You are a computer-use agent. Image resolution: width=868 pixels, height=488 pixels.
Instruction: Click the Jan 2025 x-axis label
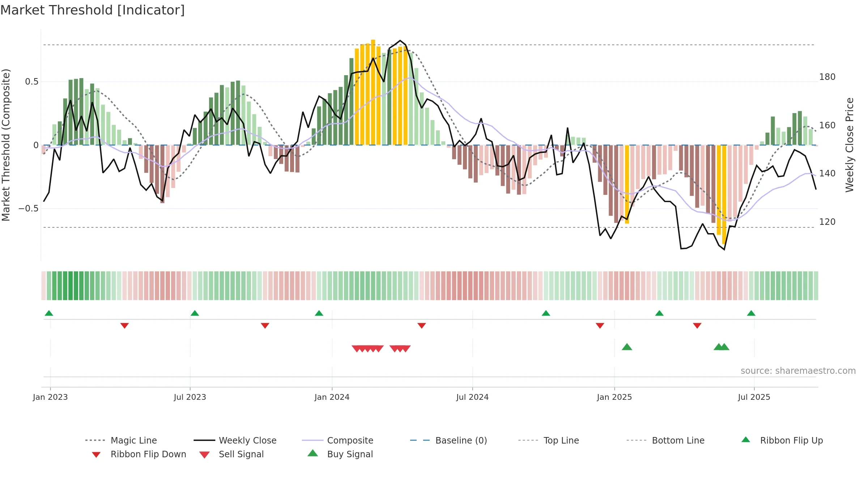[614, 397]
